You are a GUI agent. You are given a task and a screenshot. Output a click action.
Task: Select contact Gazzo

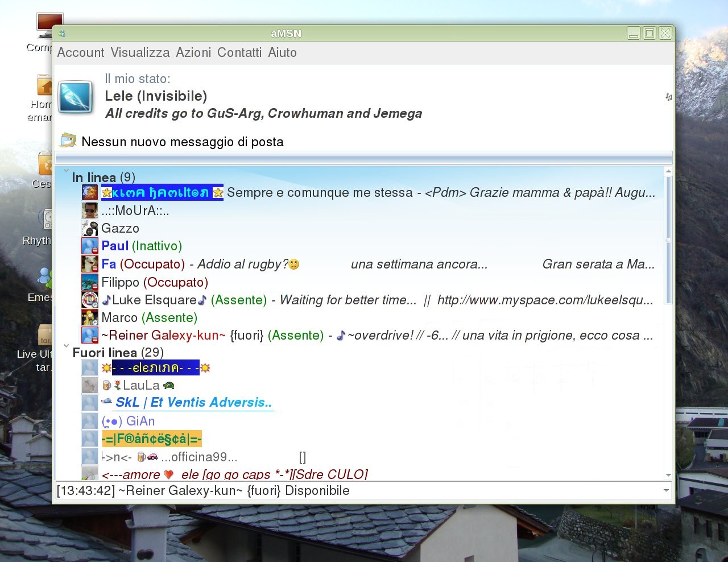click(120, 228)
